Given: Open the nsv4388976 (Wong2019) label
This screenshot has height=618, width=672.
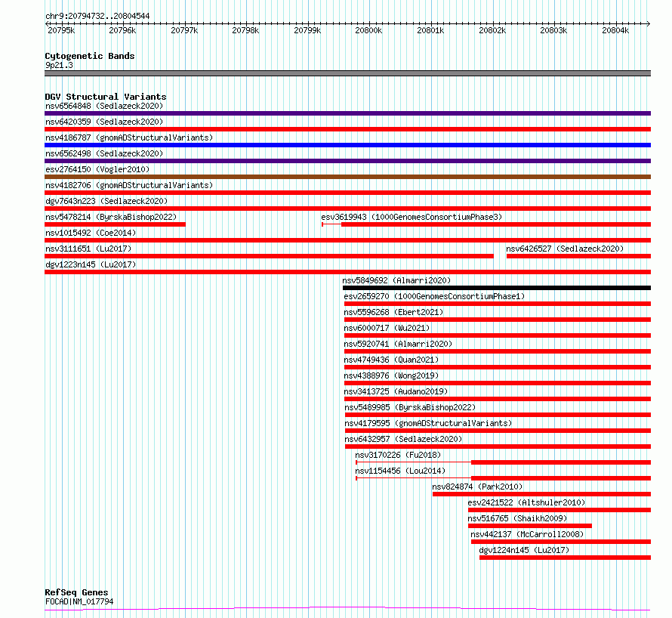Looking at the screenshot, I should [391, 375].
